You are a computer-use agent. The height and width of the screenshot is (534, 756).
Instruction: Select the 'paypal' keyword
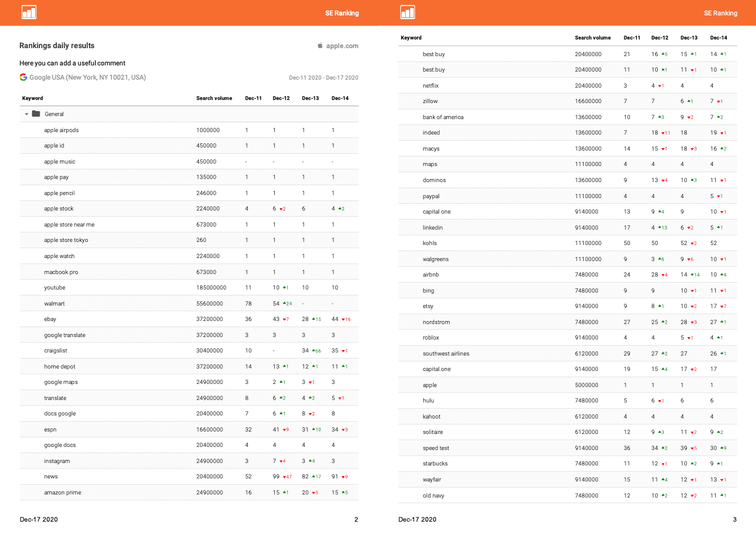coord(431,196)
